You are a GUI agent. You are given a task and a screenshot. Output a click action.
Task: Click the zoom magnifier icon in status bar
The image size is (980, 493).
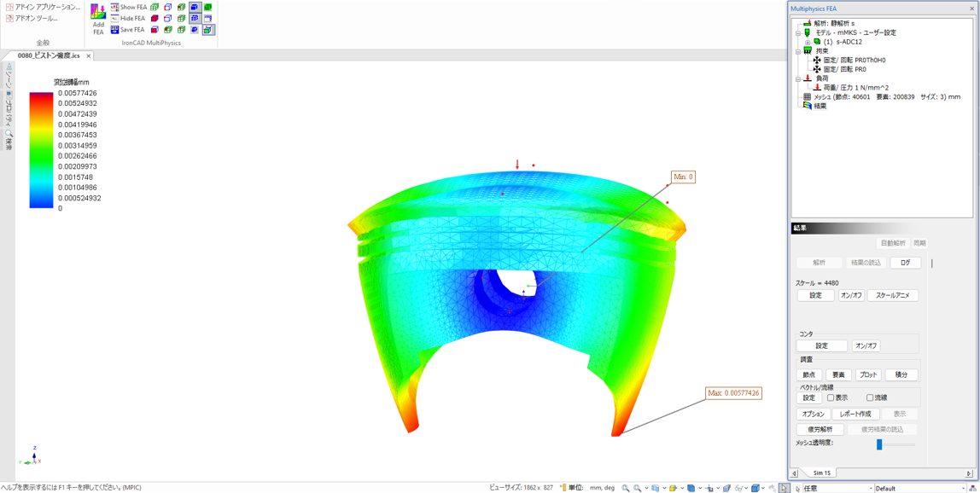pyautogui.click(x=626, y=488)
